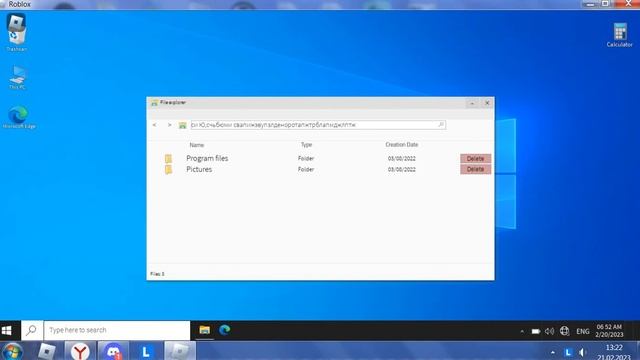Delete the Pictures folder
This screenshot has height=360, width=640.
(476, 169)
